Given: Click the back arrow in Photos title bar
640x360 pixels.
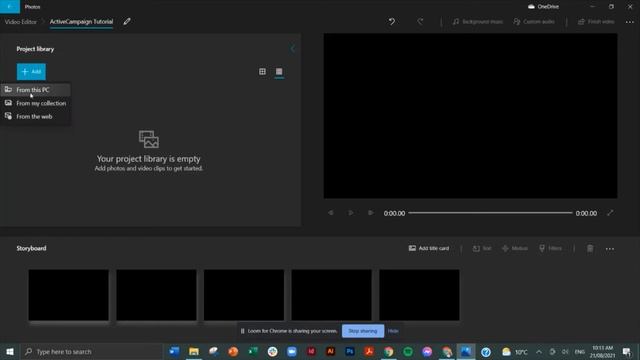Looking at the screenshot, I should (10, 7).
